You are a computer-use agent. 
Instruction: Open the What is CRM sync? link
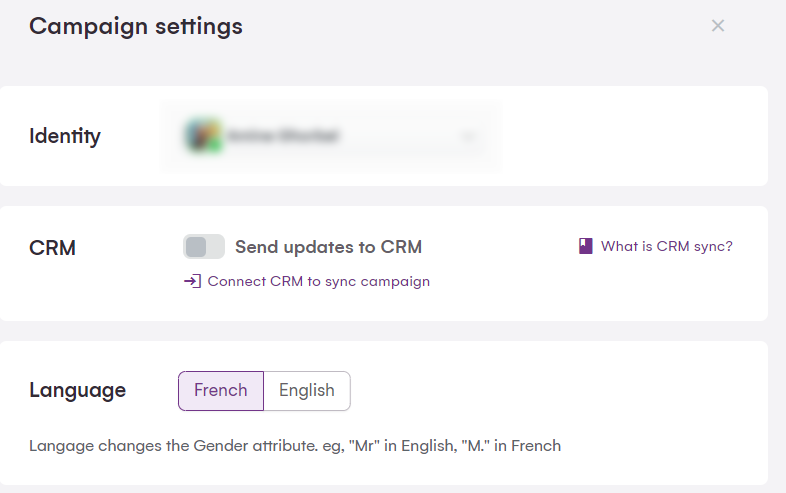click(666, 246)
